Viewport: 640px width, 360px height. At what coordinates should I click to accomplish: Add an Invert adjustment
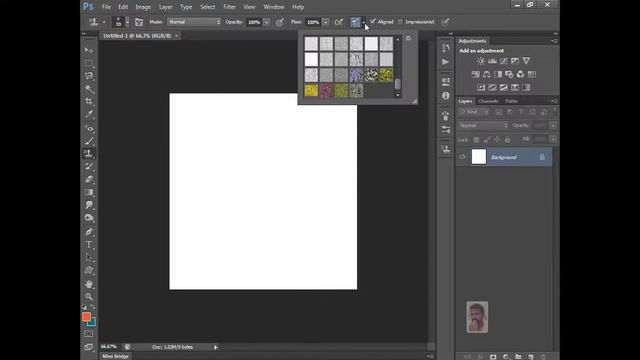tap(481, 87)
